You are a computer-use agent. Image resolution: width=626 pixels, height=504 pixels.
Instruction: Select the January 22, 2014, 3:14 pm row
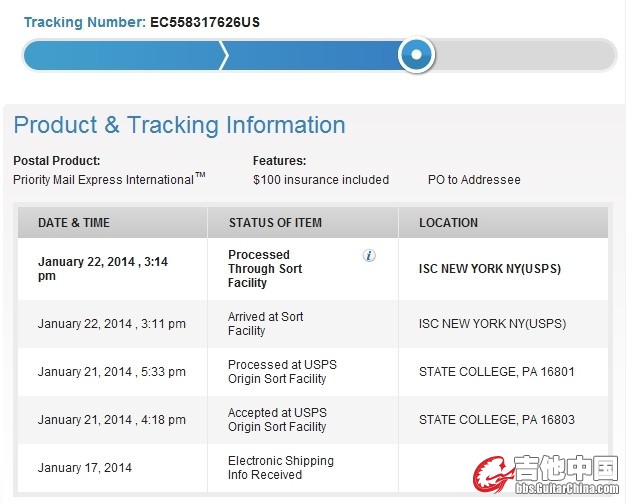pyautogui.click(x=313, y=269)
